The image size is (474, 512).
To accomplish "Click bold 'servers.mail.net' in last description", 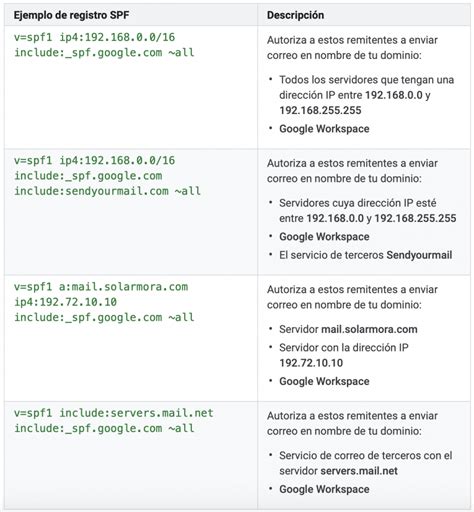I will [359, 471].
